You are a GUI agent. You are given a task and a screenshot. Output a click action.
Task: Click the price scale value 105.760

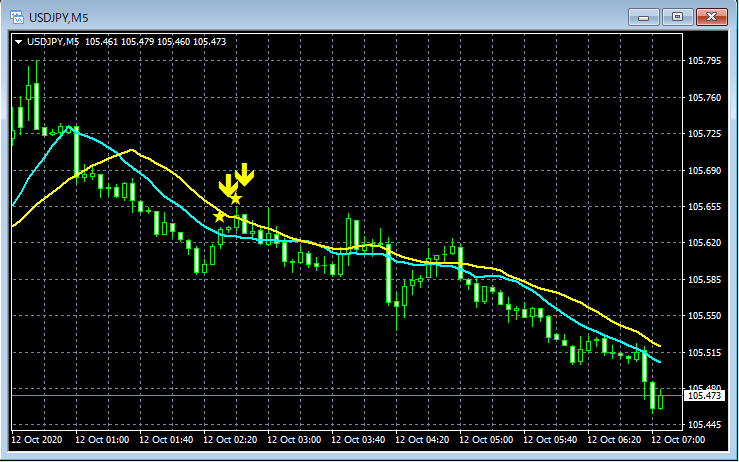click(x=705, y=98)
